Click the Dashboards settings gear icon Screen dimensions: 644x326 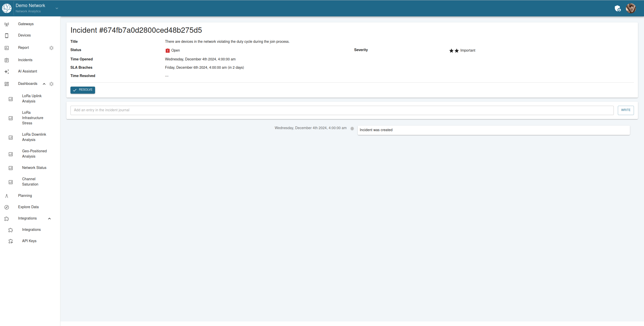(51, 84)
